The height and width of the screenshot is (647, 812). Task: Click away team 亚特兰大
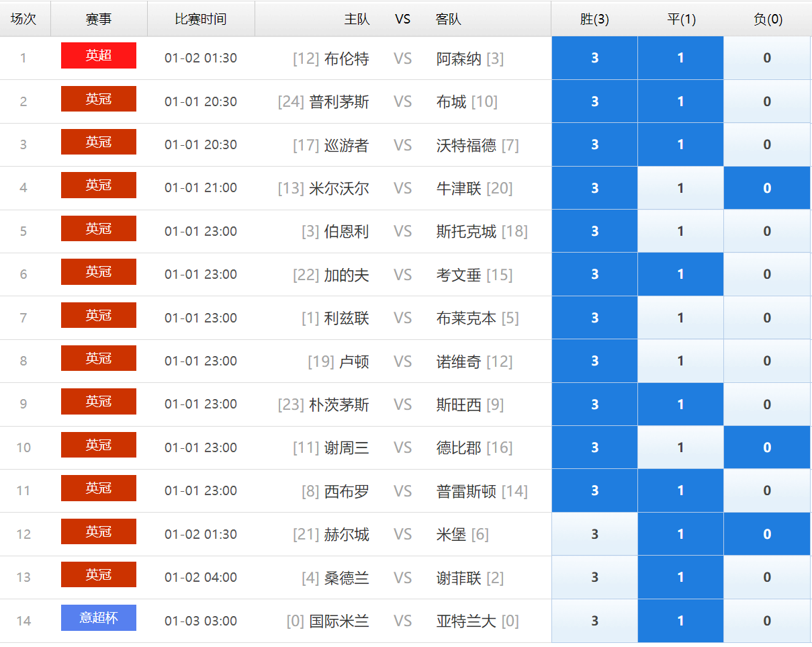[467, 621]
